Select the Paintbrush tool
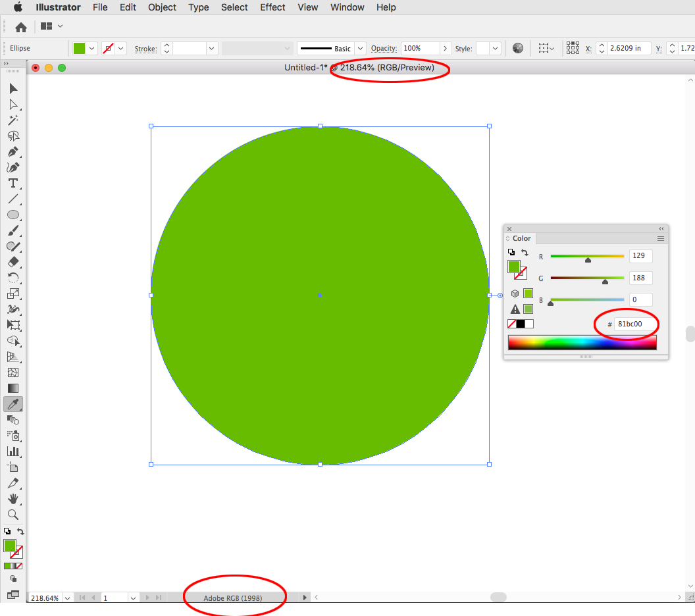The height and width of the screenshot is (616, 695). 13,231
